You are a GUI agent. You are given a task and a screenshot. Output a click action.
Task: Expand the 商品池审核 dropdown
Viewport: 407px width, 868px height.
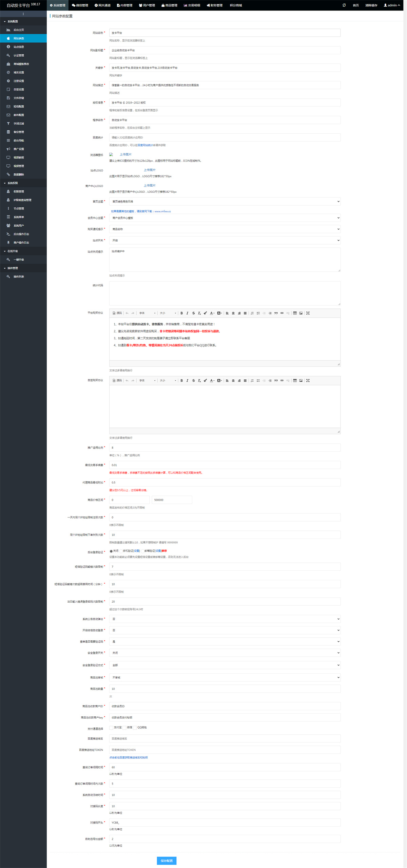(x=225, y=677)
